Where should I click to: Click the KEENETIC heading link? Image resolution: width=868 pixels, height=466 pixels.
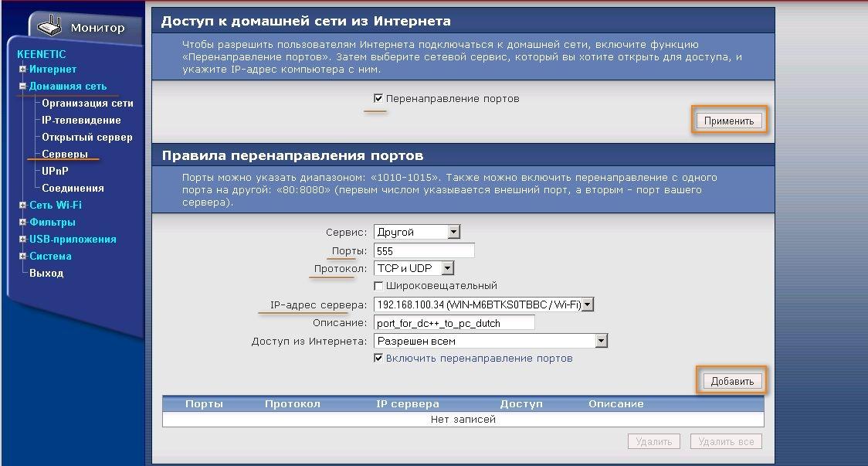tap(42, 54)
